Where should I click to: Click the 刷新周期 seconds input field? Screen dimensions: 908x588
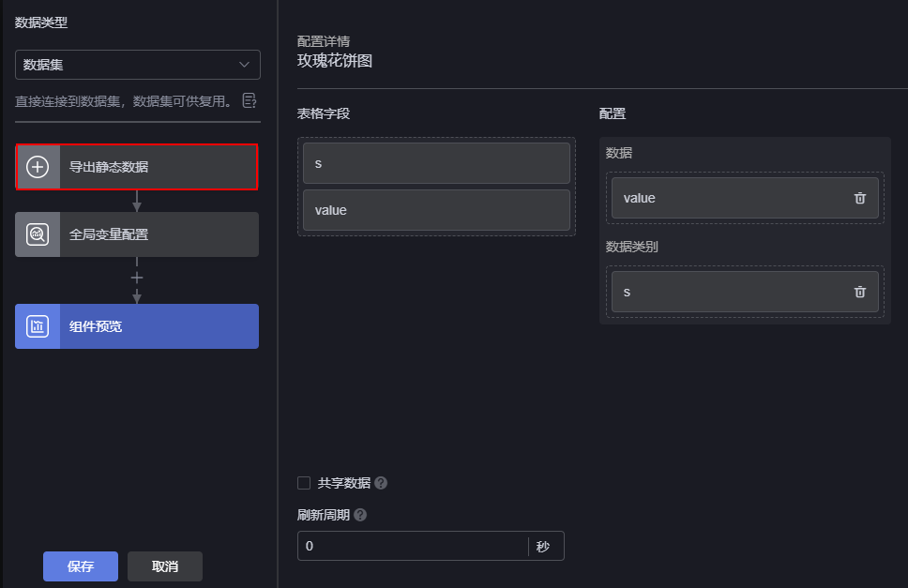(x=413, y=546)
